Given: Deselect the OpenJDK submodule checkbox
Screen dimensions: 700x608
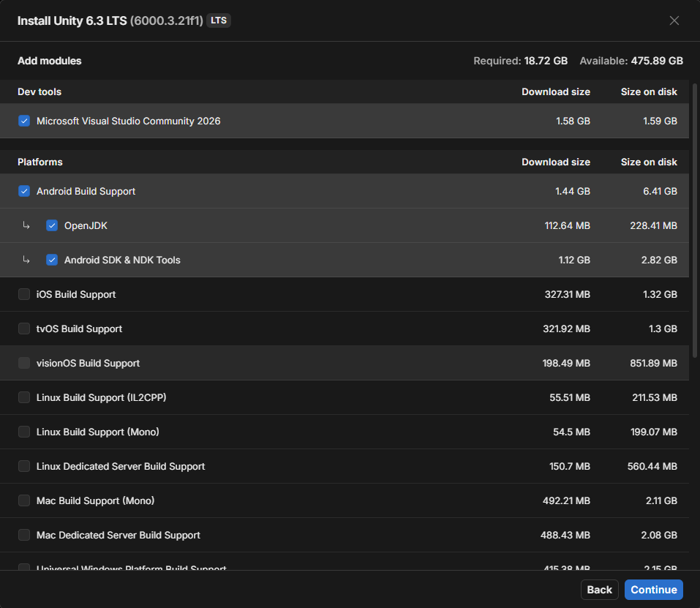Looking at the screenshot, I should pyautogui.click(x=52, y=225).
